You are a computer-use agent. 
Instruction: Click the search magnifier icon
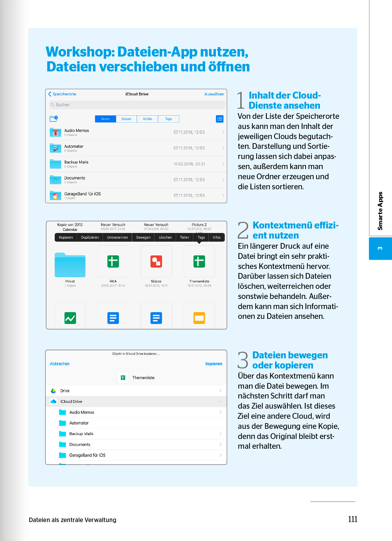point(52,105)
